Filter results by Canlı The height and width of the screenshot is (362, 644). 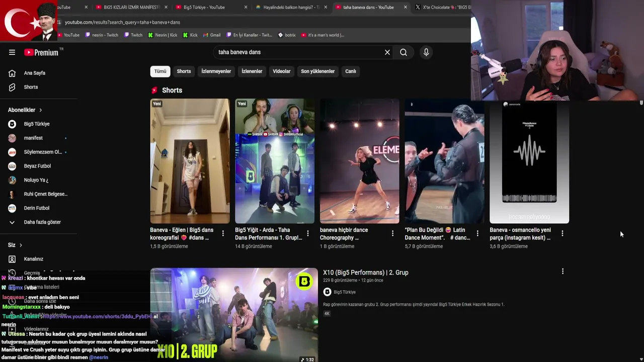click(x=351, y=71)
